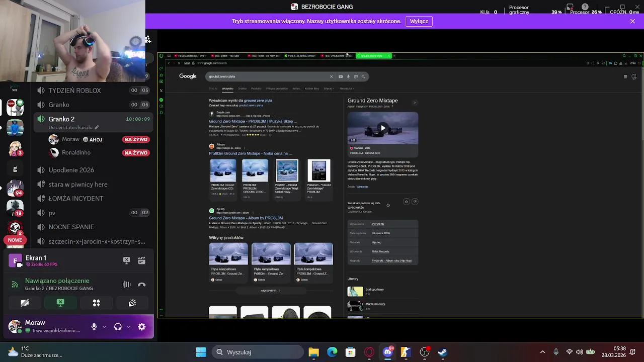Select the Wideo results tab
644x362 pixels.
[296, 88]
